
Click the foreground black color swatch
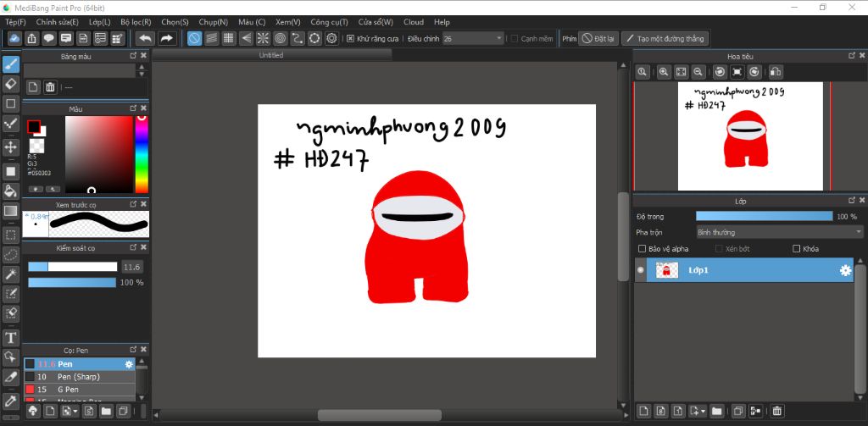33,127
